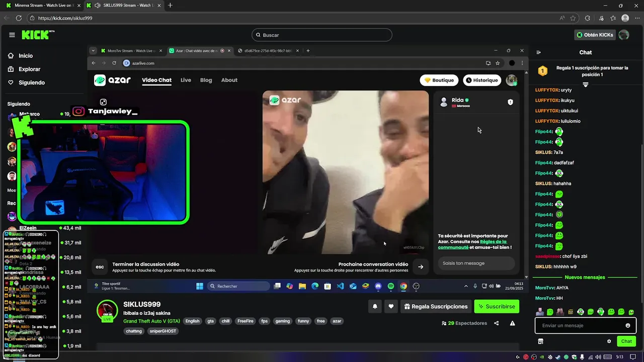Open emoji picker in chat input
The width and height of the screenshot is (644, 362).
627,325
